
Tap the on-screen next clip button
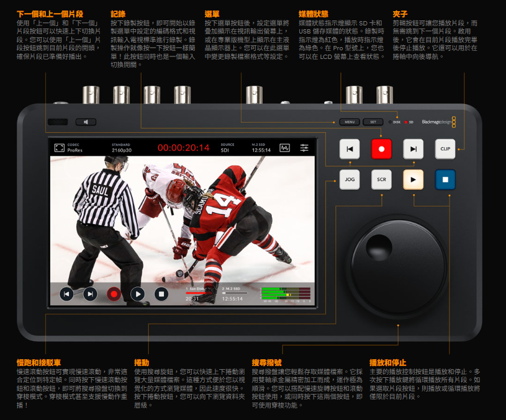pyautogui.click(x=90, y=294)
